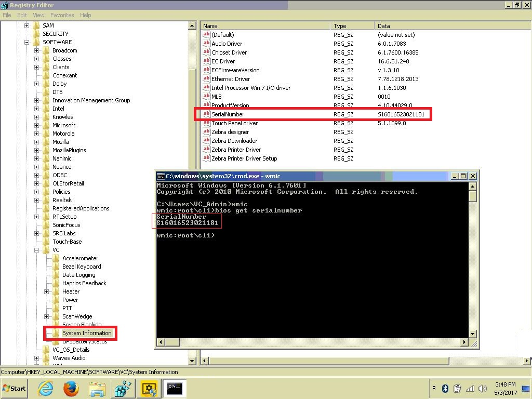The height and width of the screenshot is (399, 532).
Task: Select Zebra Printer Driver's string value icon
Action: (207, 150)
